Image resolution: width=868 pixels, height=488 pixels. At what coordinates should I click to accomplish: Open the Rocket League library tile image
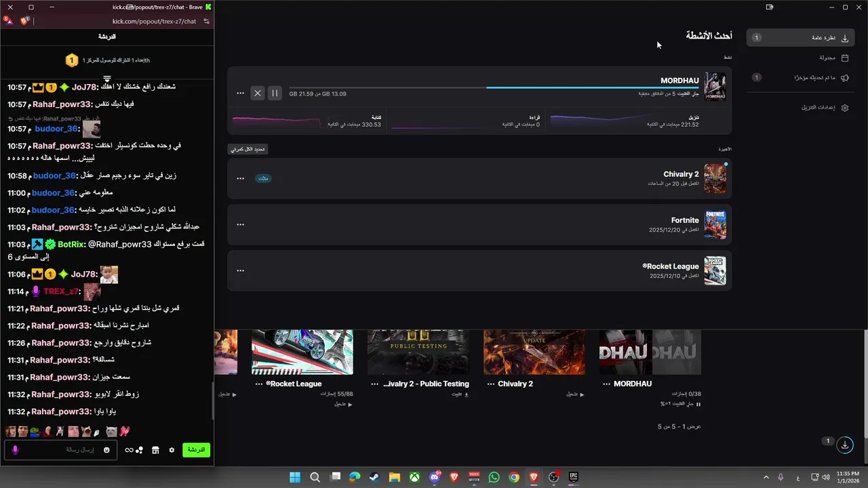point(302,352)
